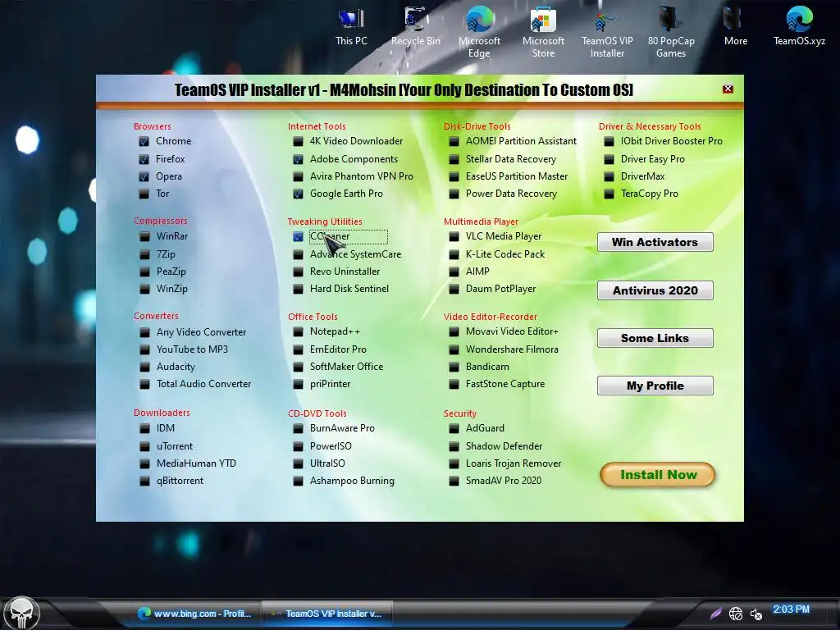
Task: Check the priPrinter checkbox
Action: [x=299, y=384]
